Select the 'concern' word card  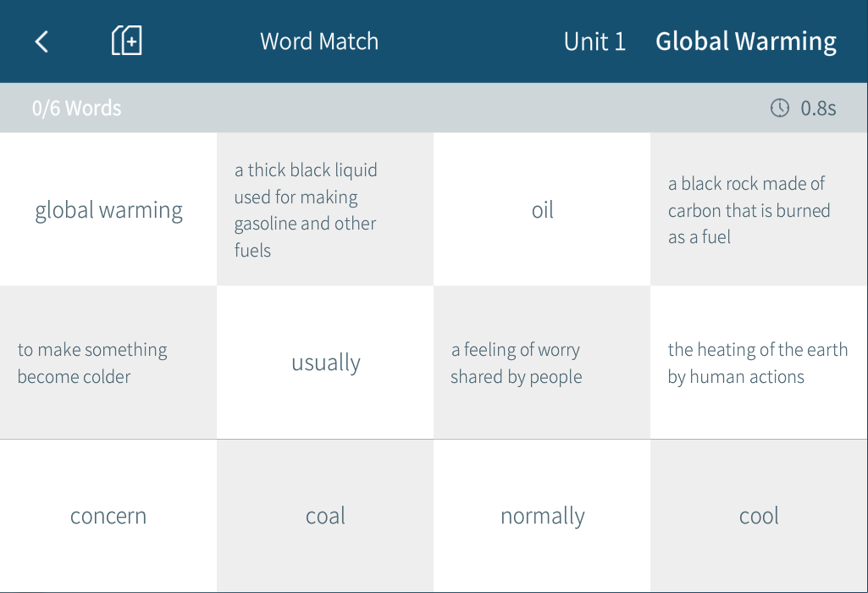tap(108, 516)
